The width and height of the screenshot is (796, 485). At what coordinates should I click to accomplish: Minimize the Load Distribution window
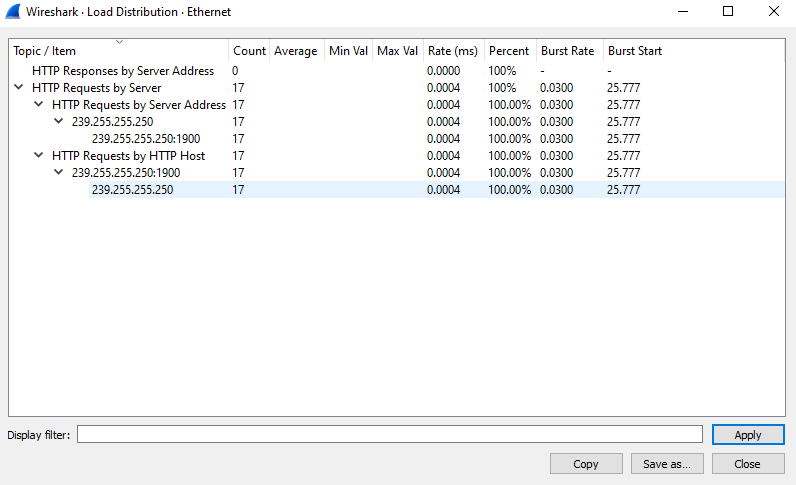click(683, 11)
